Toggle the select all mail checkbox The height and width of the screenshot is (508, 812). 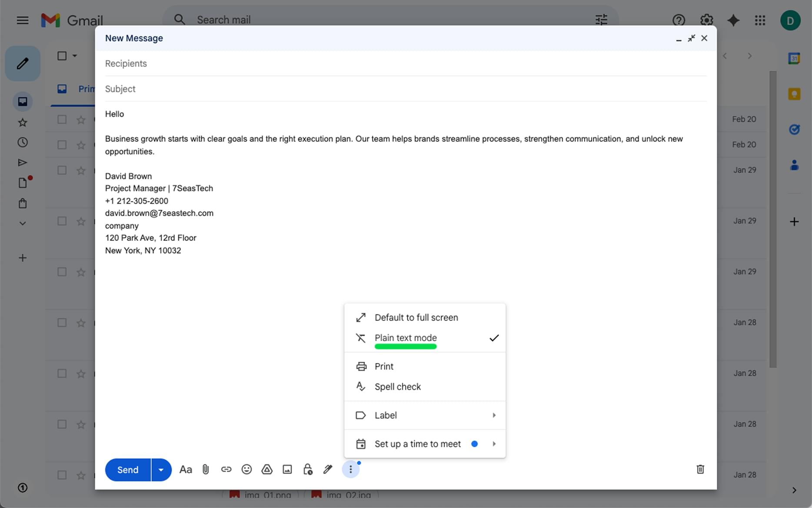coord(62,56)
